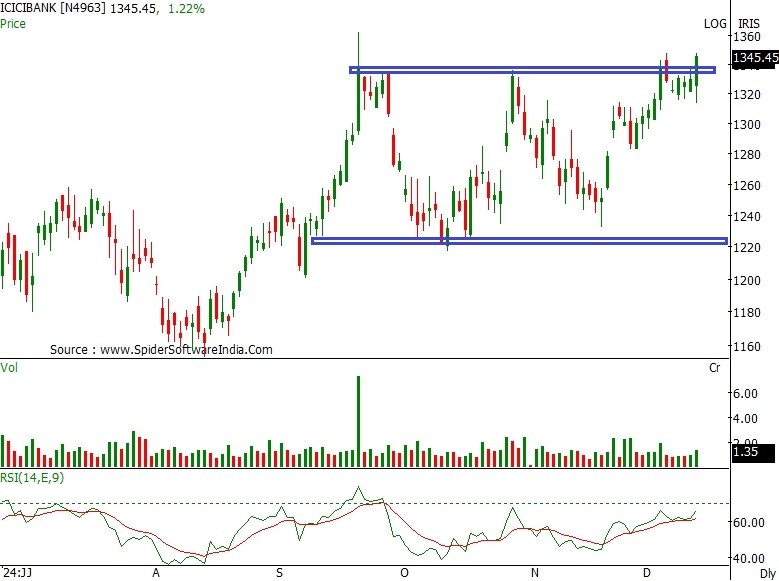Click the 1360 price level on axis
The height and width of the screenshot is (581, 779).
(749, 37)
